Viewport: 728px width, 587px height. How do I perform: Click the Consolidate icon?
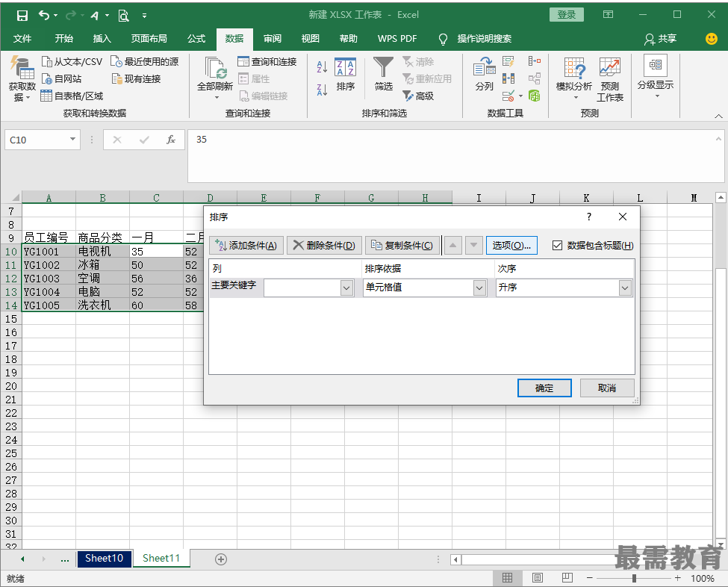[535, 60]
